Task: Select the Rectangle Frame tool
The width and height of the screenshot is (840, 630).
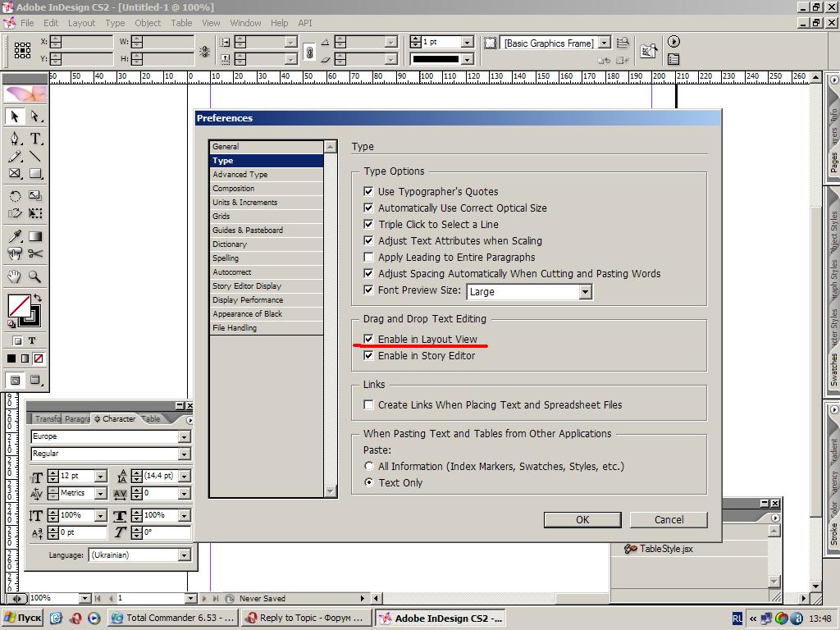Action: click(15, 174)
